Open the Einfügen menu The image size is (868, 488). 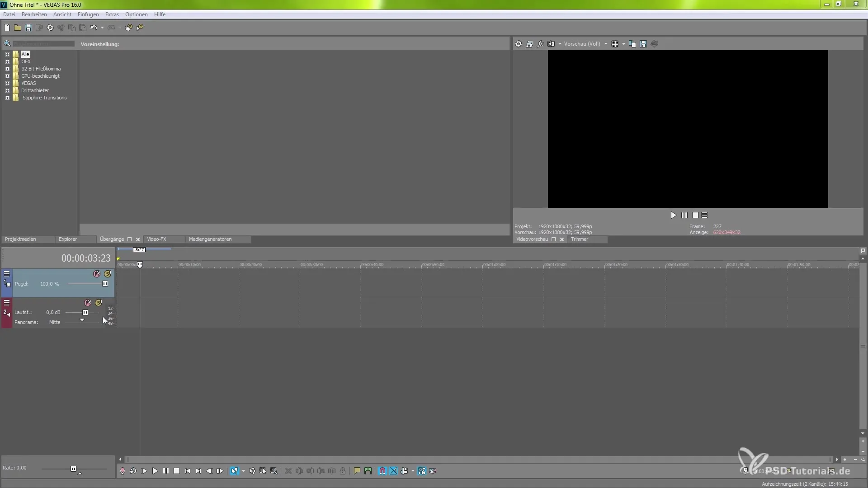[x=88, y=14]
